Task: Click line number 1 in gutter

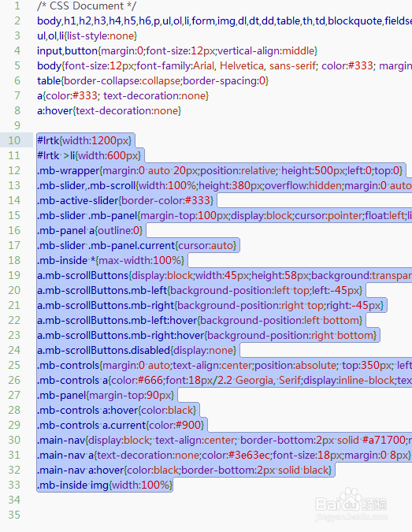Action: point(17,6)
